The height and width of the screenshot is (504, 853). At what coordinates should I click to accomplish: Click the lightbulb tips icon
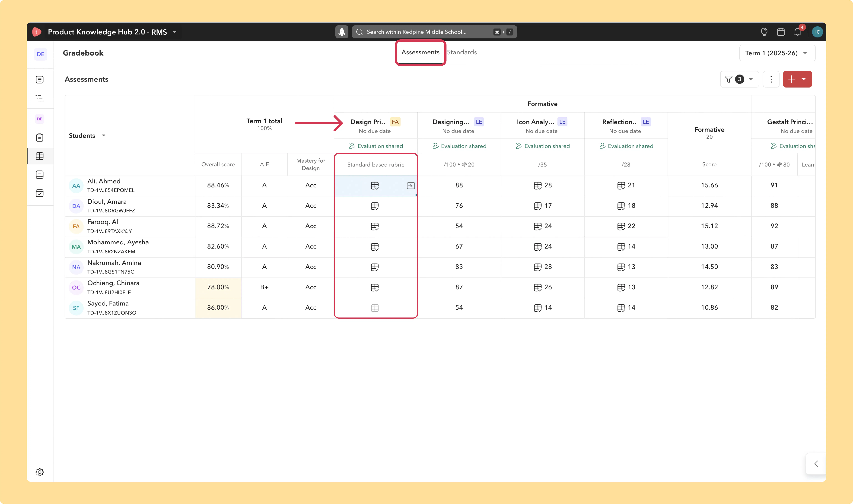(764, 32)
